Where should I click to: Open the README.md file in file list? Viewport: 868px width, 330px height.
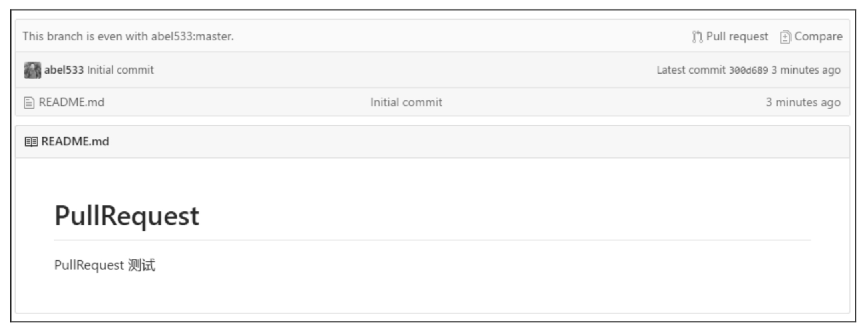pos(71,102)
